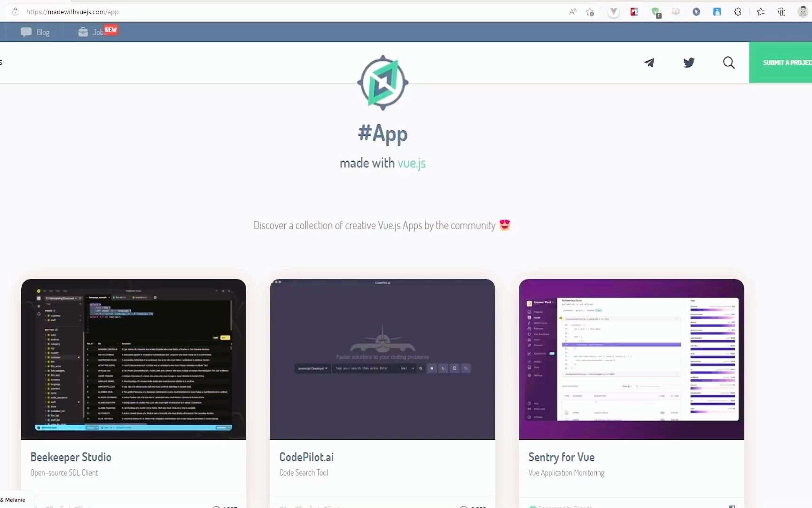Click the Blog speech-bubble icon
This screenshot has height=508, width=812.
coord(26,32)
